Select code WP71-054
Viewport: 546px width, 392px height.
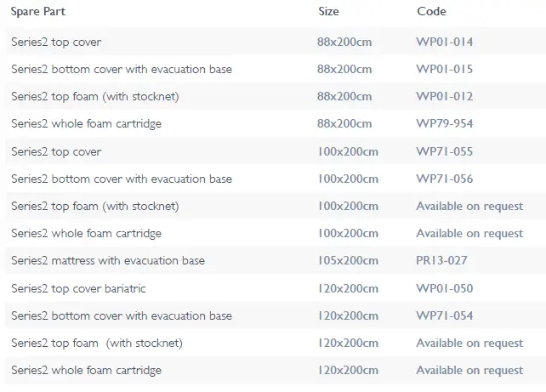(x=444, y=315)
